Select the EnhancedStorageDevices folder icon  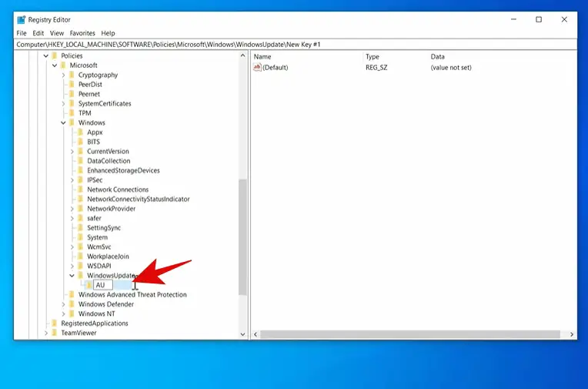tap(80, 170)
